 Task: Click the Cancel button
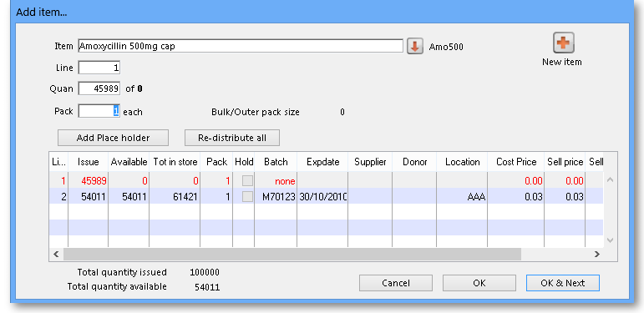tap(396, 283)
